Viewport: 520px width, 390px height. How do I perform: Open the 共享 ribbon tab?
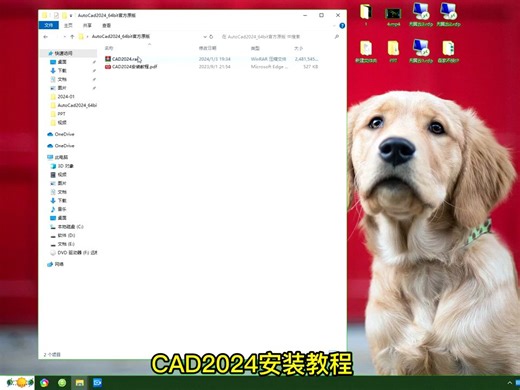87,25
